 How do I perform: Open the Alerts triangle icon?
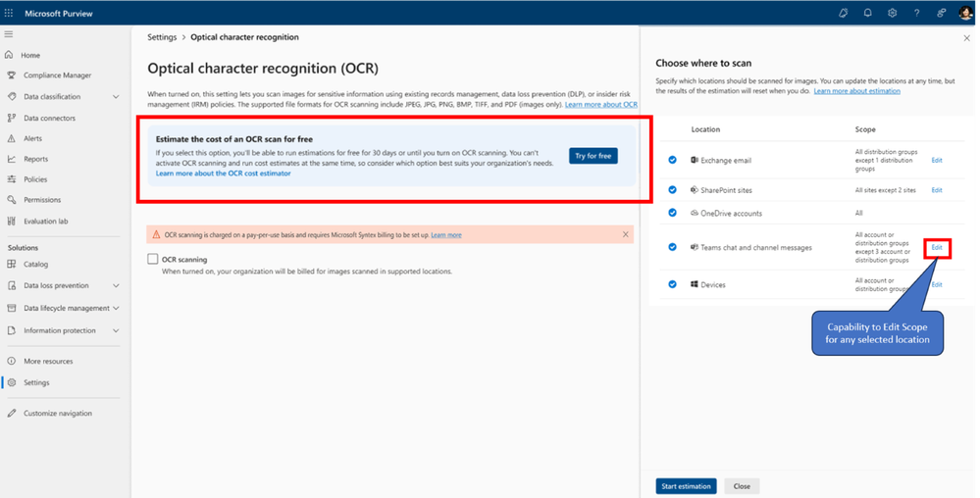[11, 138]
